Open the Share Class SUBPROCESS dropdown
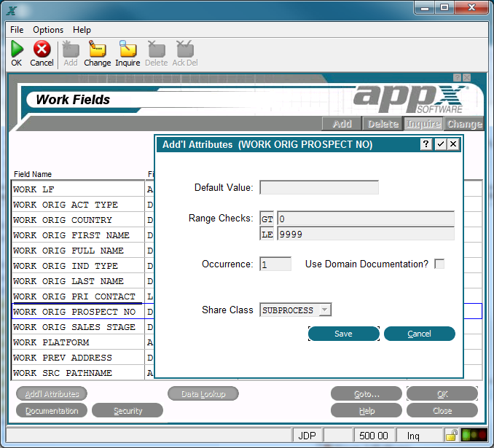The width and height of the screenshot is (494, 448). pos(324,310)
